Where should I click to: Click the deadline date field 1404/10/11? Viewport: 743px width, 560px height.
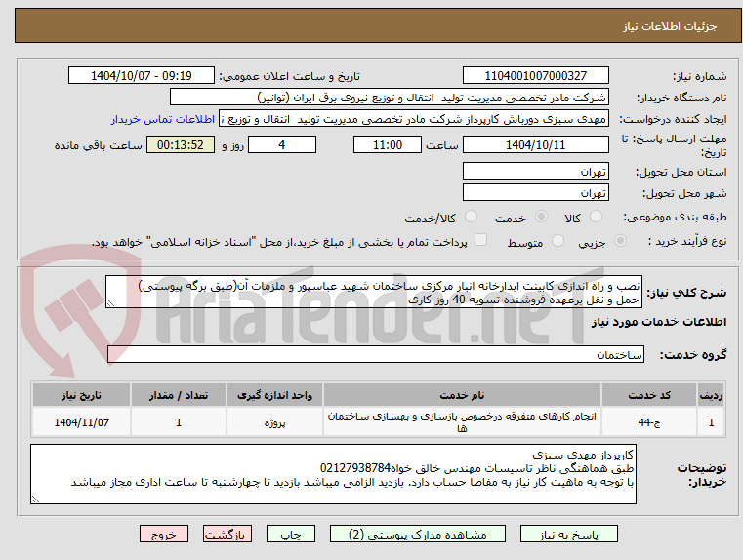535,144
